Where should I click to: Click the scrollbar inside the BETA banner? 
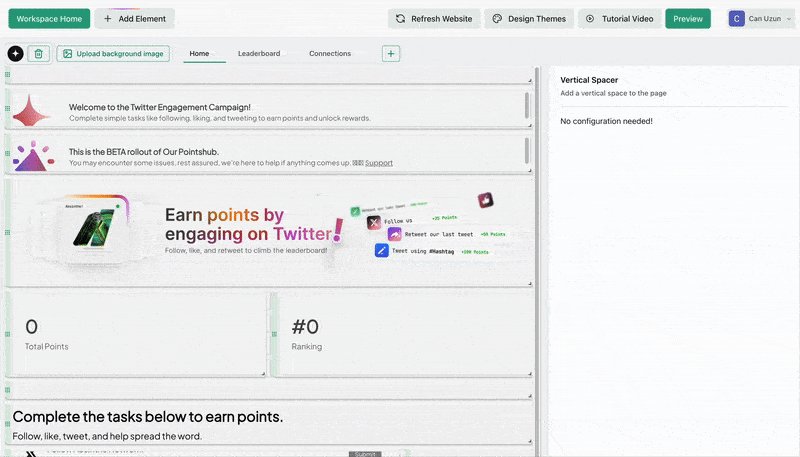527,151
